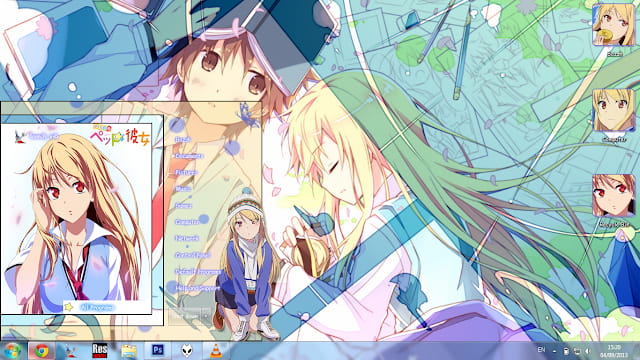Select Control Panel in the Start menu
The width and height of the screenshot is (640, 360).
(x=192, y=255)
